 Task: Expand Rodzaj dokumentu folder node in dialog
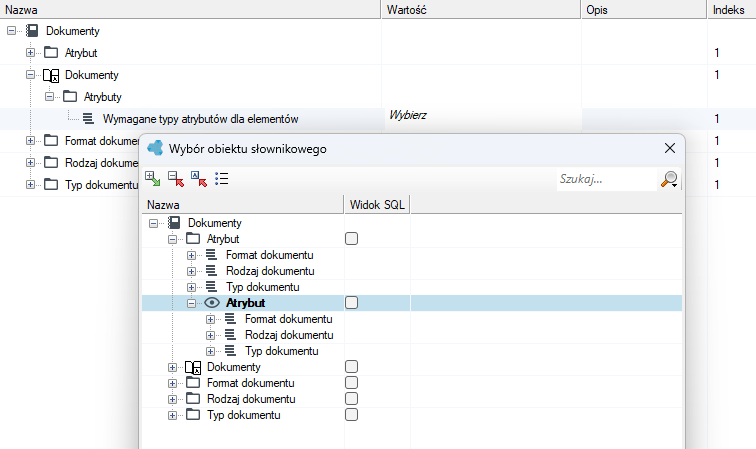172,399
